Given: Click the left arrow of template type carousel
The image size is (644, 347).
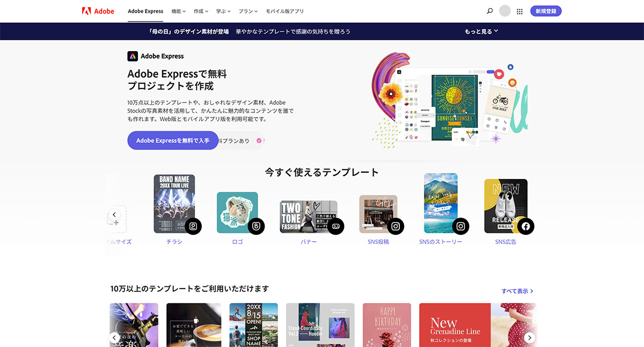Looking at the screenshot, I should pyautogui.click(x=114, y=214).
